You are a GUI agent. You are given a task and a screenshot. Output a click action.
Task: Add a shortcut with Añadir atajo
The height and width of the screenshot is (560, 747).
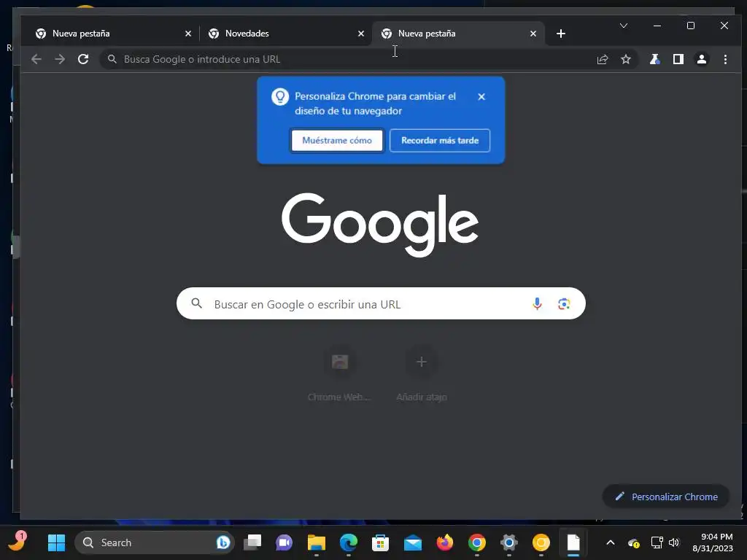(x=421, y=374)
